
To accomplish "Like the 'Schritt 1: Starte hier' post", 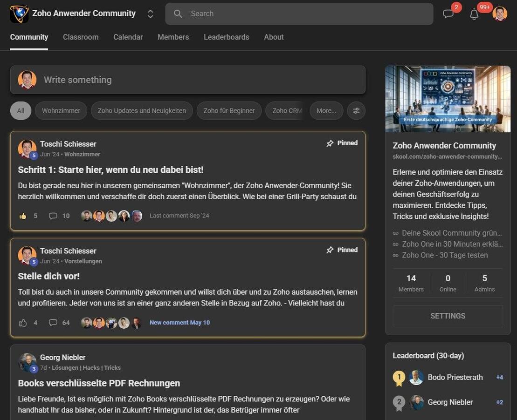I will pos(23,216).
